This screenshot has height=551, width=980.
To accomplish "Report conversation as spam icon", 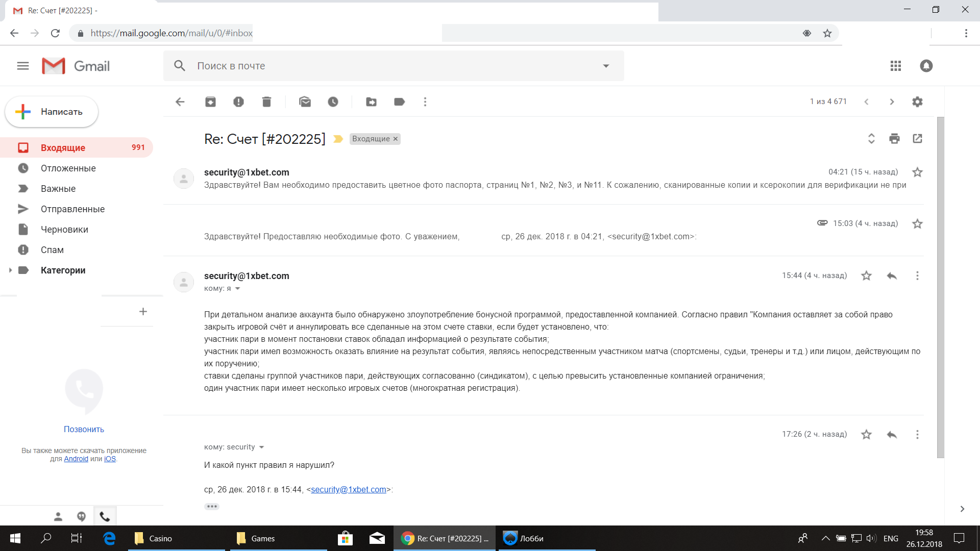I will (x=238, y=102).
